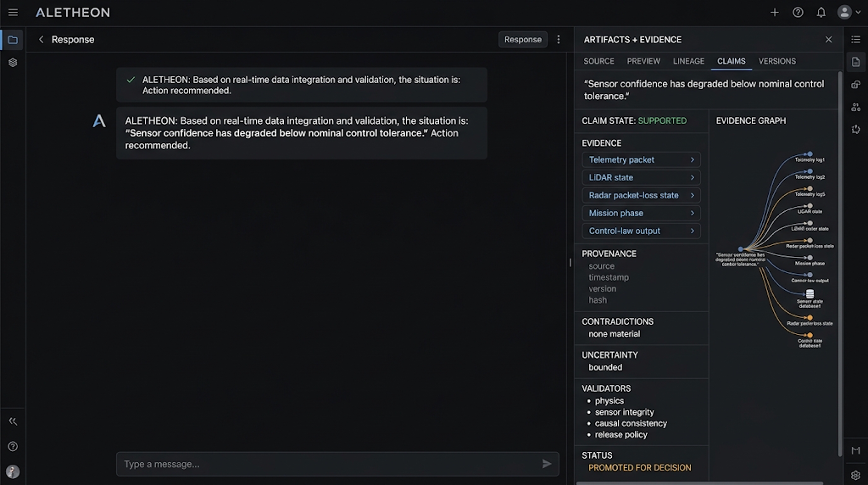
Task: Click the send message arrow
Action: click(547, 464)
